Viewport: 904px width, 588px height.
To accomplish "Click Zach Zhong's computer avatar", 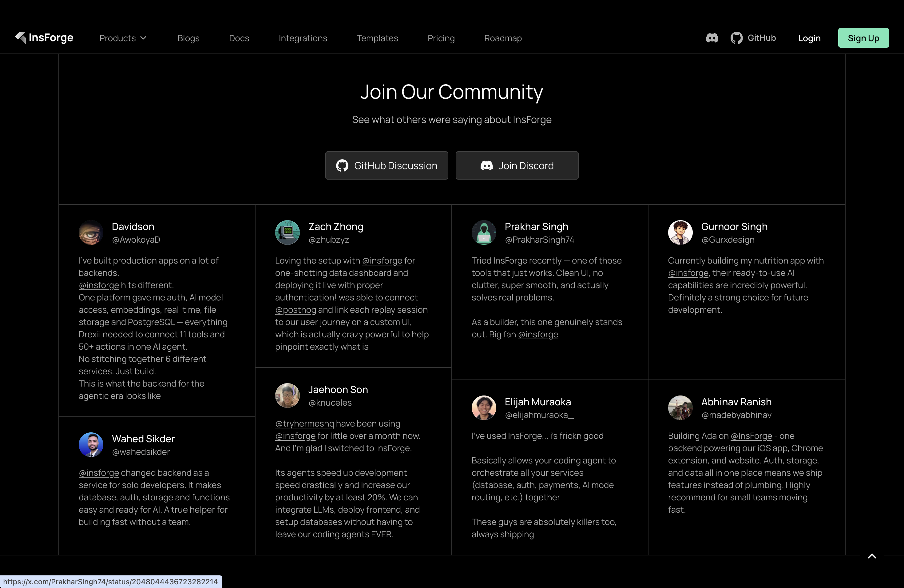I will (x=287, y=232).
